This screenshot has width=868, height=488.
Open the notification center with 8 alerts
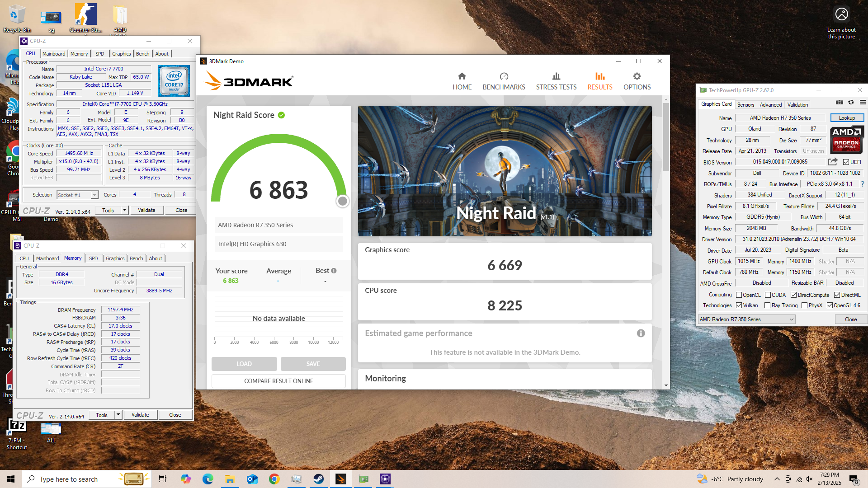coord(854,479)
